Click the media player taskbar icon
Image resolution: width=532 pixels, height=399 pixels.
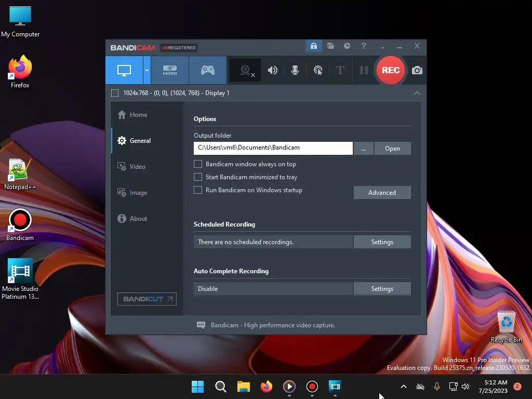point(289,387)
